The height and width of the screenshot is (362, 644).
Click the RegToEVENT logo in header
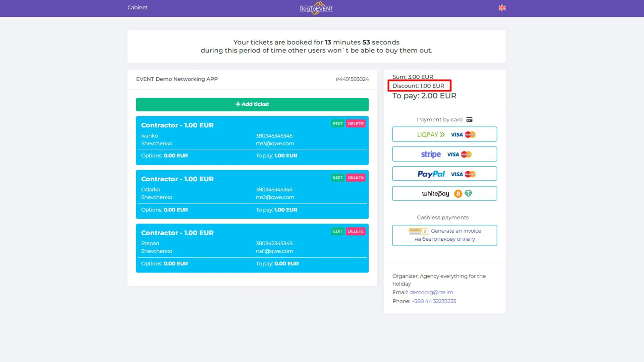(316, 8)
